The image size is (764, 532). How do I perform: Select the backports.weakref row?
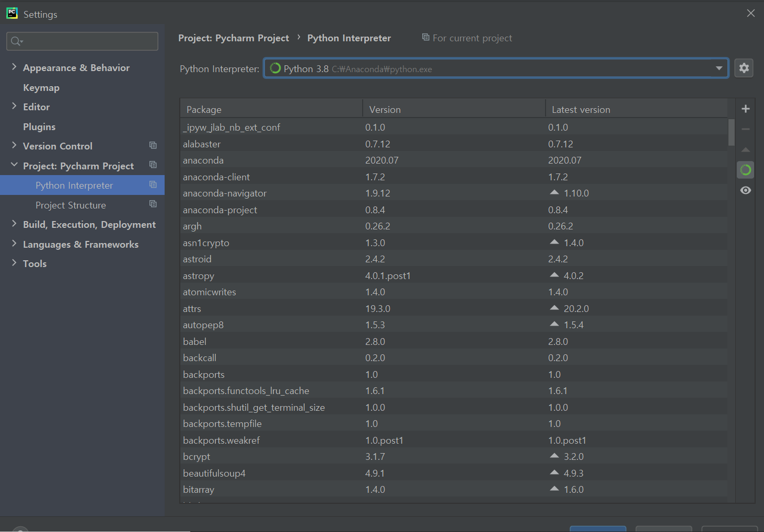point(454,440)
